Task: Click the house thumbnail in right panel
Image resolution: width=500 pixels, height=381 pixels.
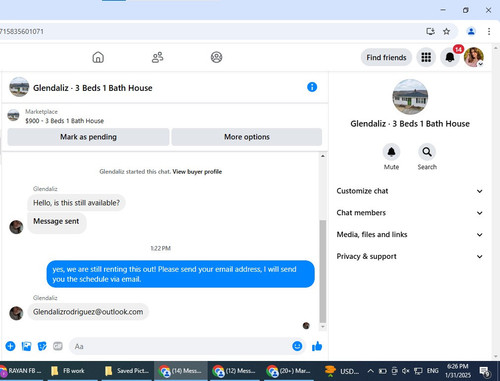Action: [x=410, y=97]
